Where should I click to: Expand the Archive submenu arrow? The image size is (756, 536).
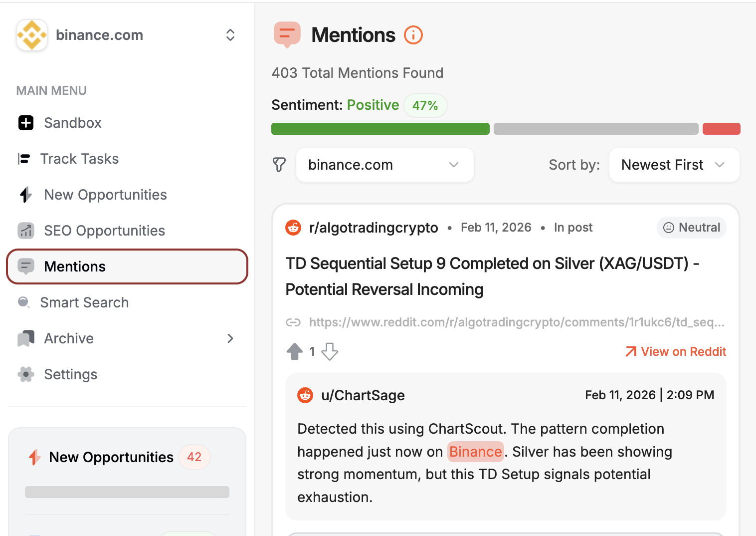click(230, 338)
